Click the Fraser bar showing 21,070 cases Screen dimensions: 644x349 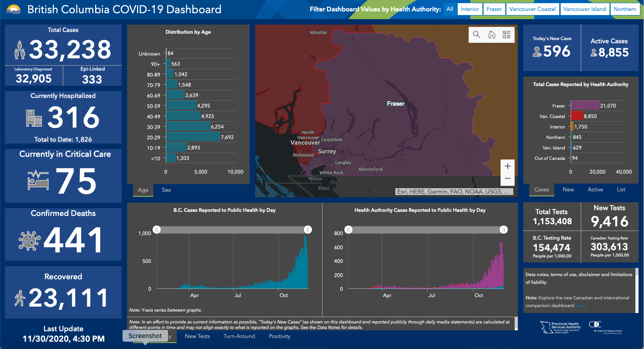(585, 106)
